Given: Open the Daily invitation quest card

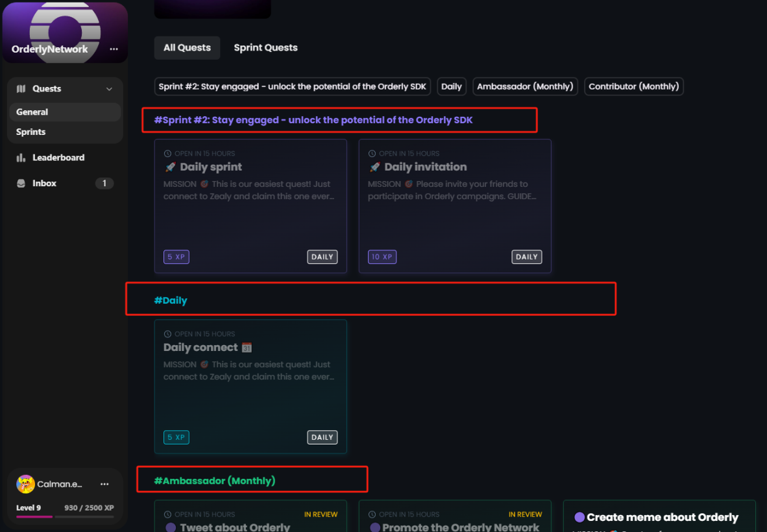Looking at the screenshot, I should point(454,206).
